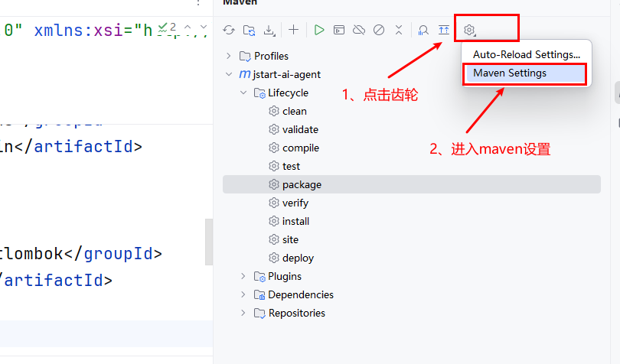Toggle offline mode cloud icon
Screen dimensions: 620x364
(x=359, y=30)
